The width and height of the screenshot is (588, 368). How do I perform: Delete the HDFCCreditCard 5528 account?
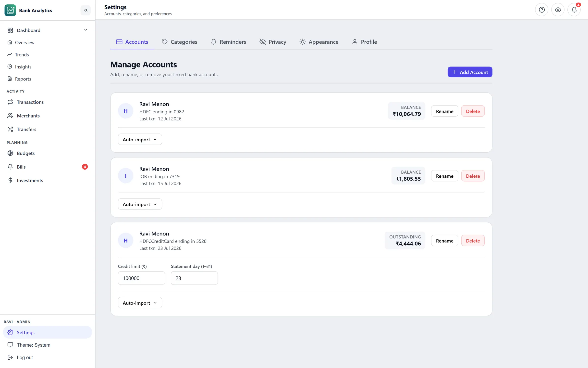tap(473, 241)
